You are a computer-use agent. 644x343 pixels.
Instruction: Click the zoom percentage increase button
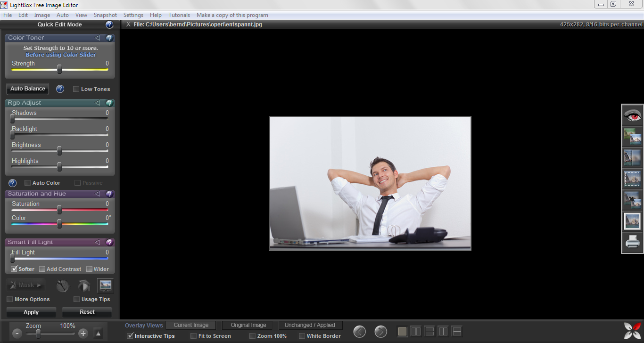point(83,333)
